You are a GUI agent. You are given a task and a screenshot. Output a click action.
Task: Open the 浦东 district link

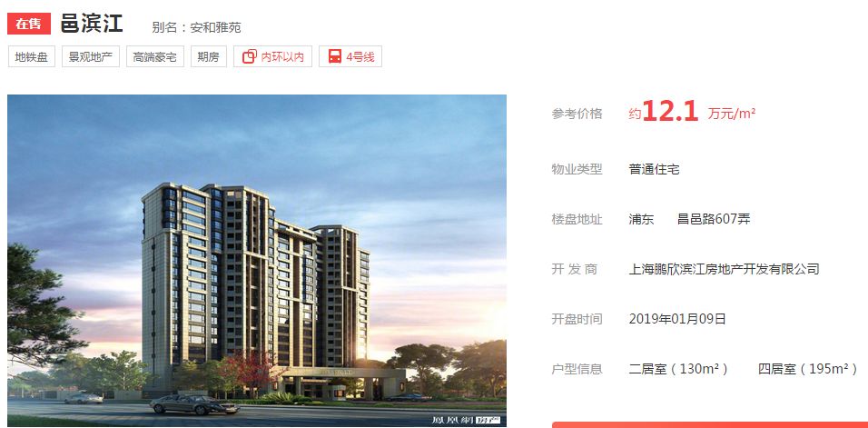point(641,219)
